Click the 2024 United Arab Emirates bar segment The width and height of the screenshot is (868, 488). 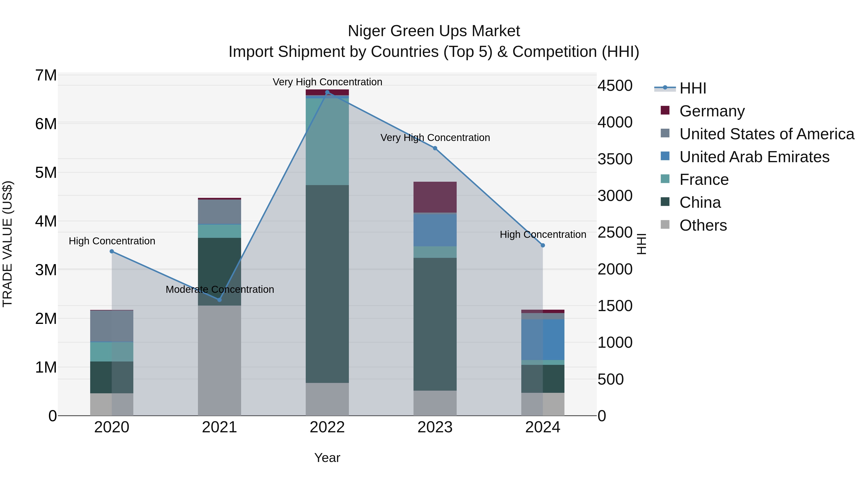(543, 340)
